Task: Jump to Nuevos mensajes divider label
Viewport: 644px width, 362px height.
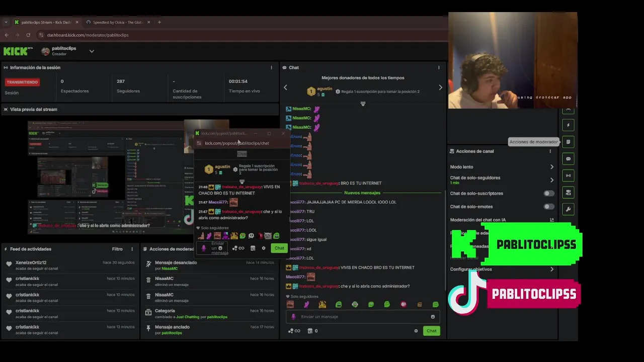Action: [x=362, y=193]
